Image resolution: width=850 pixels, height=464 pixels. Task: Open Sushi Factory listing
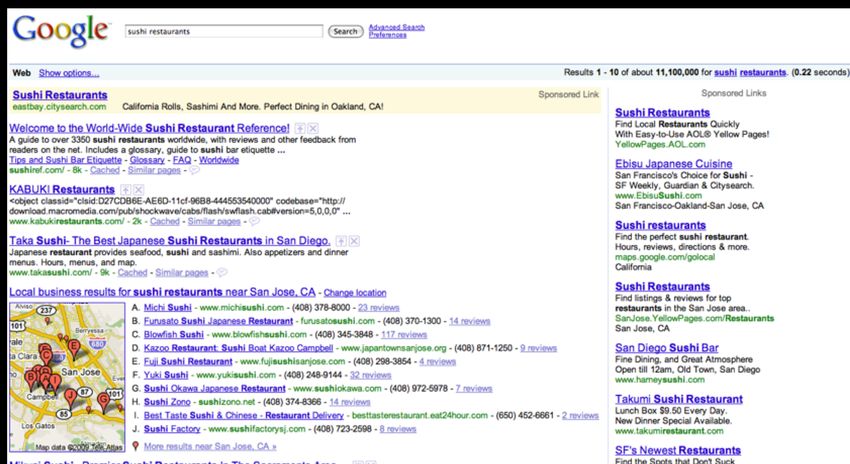172,429
